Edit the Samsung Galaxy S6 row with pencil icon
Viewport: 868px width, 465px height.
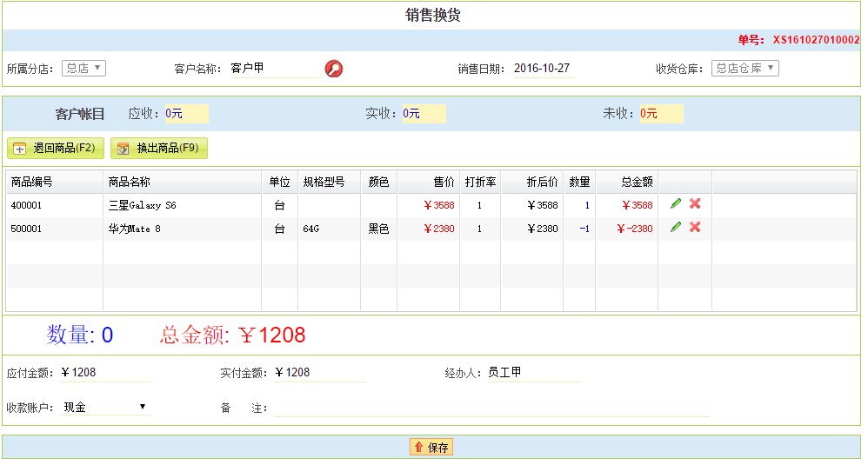click(x=676, y=203)
